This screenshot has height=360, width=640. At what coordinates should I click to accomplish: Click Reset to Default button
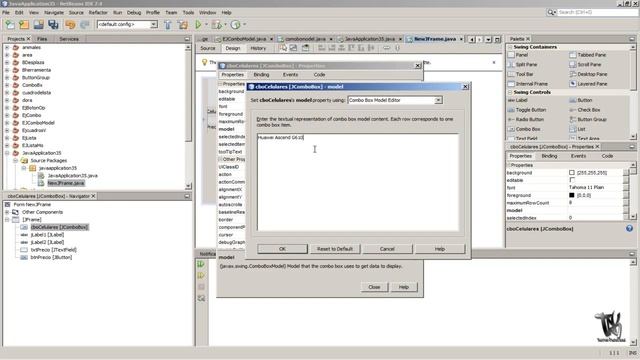coord(335,249)
